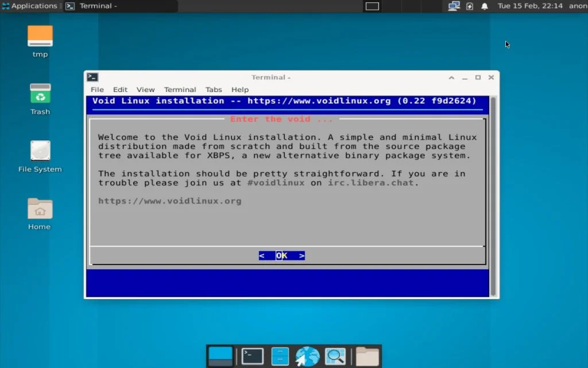The height and width of the screenshot is (368, 588).
Task: Open the Help menu
Action: click(239, 90)
